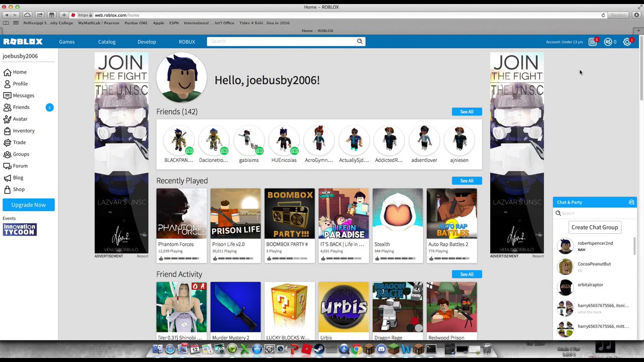Open Dragon Rage game thumbnail
This screenshot has height=362, width=644.
click(x=398, y=307)
